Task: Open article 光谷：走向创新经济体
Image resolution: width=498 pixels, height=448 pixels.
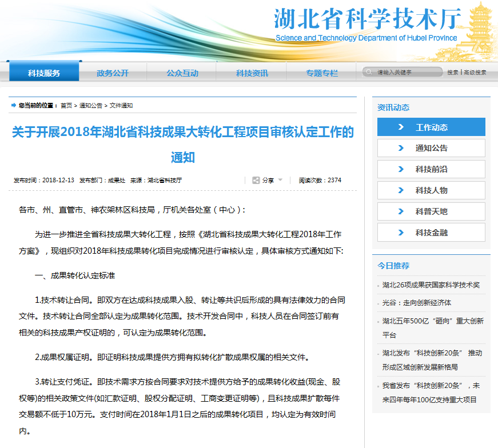Action: [x=417, y=303]
